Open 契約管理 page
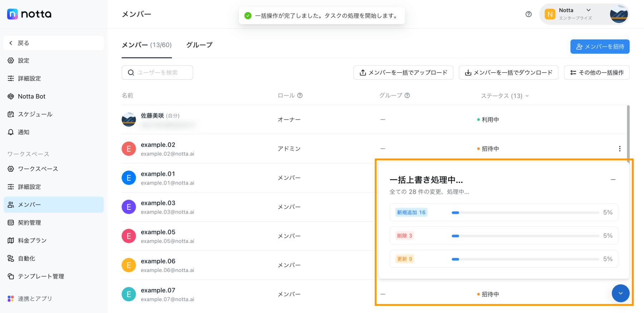 click(x=54, y=222)
